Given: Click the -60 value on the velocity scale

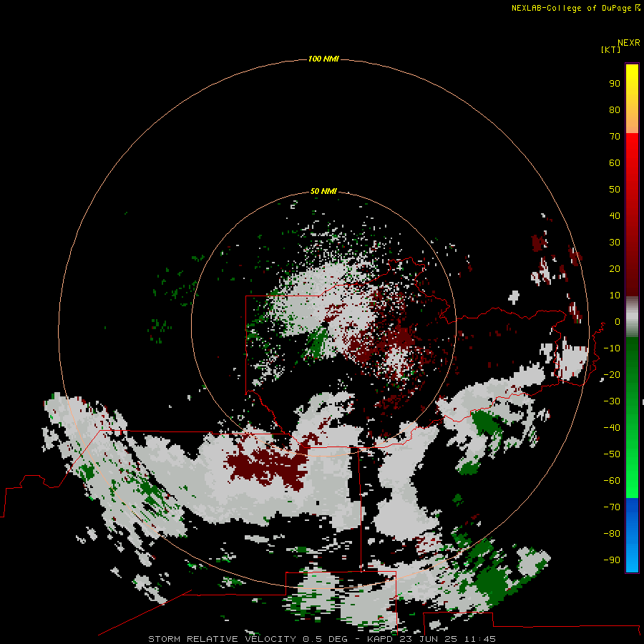Looking at the screenshot, I should coord(612,481).
